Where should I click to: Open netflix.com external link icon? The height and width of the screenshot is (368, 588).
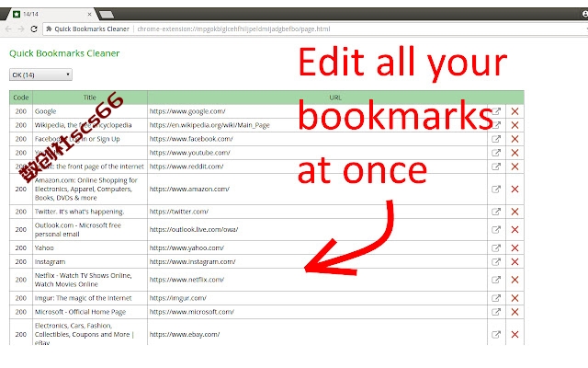tap(496, 280)
